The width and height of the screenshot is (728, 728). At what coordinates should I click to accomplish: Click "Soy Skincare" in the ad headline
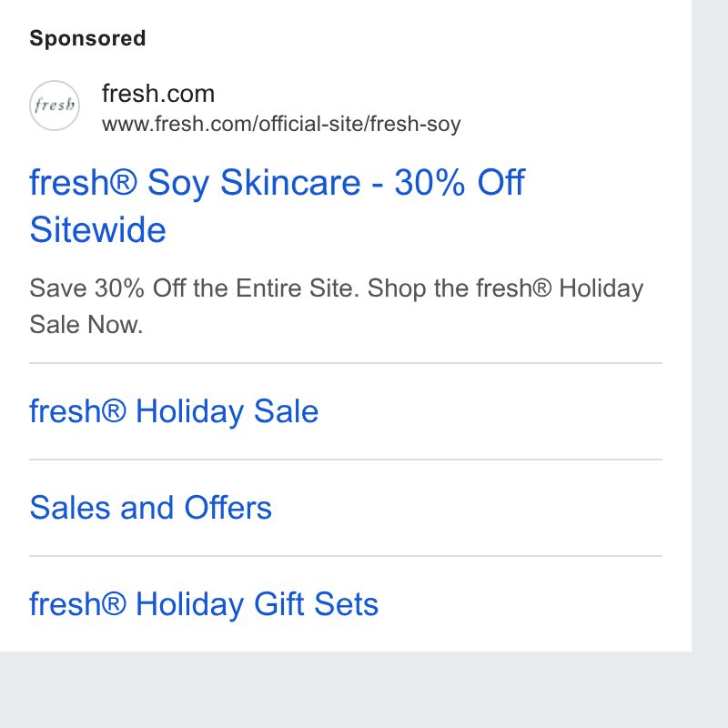254,184
